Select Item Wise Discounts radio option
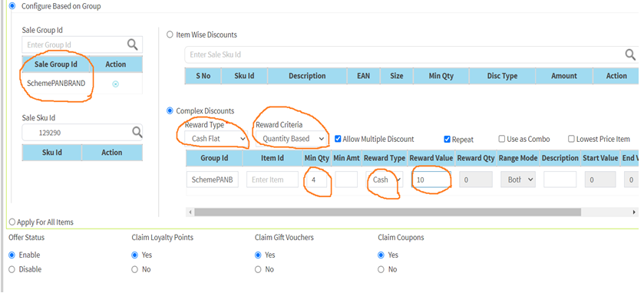 pyautogui.click(x=170, y=35)
